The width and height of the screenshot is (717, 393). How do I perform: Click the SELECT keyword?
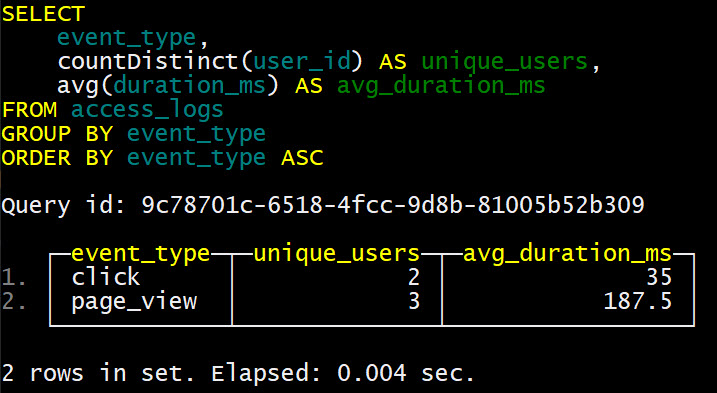[x=43, y=14]
